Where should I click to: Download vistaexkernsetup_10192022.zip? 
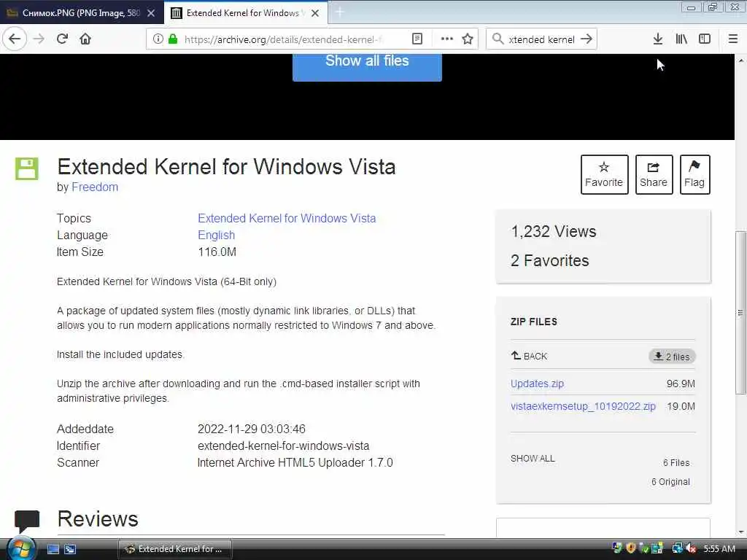pos(583,407)
